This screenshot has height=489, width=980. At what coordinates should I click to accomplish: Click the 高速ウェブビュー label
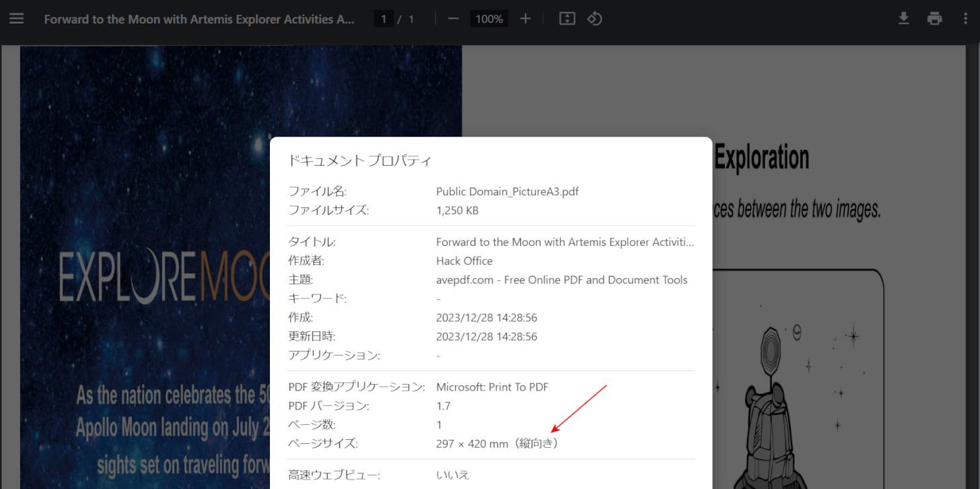pyautogui.click(x=334, y=475)
